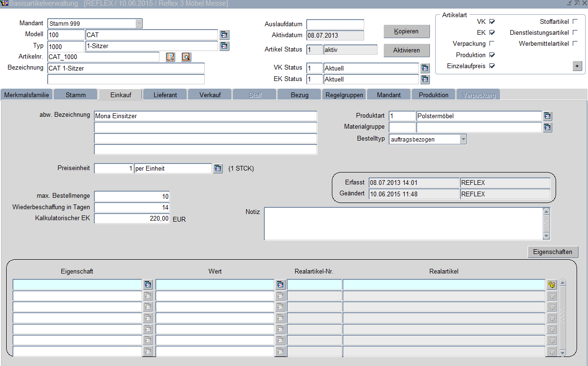Switch to the Lieferant tab

tap(165, 95)
